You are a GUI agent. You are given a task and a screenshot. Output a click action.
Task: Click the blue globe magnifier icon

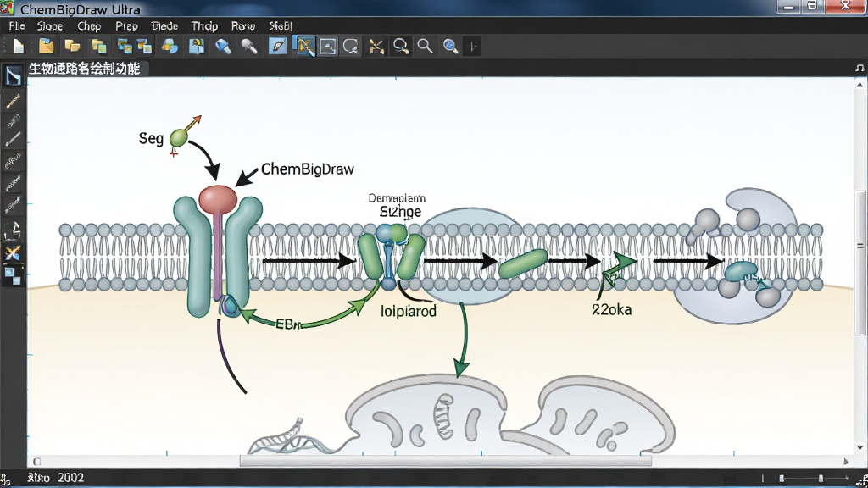[x=451, y=47]
